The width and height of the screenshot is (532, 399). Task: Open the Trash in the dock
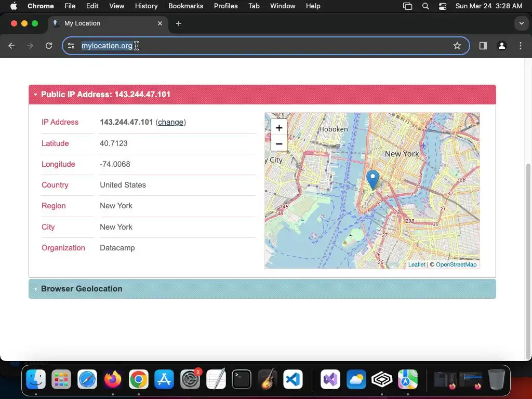(x=496, y=379)
